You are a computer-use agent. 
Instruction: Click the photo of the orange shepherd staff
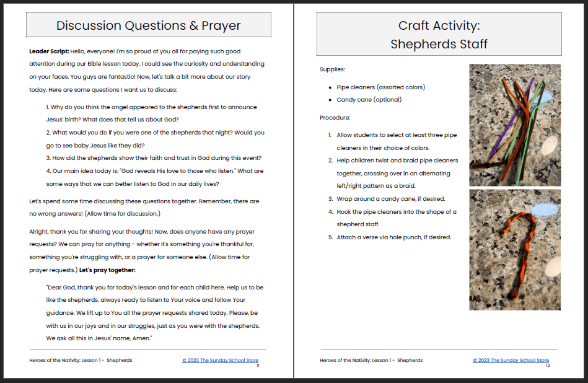tap(515, 250)
